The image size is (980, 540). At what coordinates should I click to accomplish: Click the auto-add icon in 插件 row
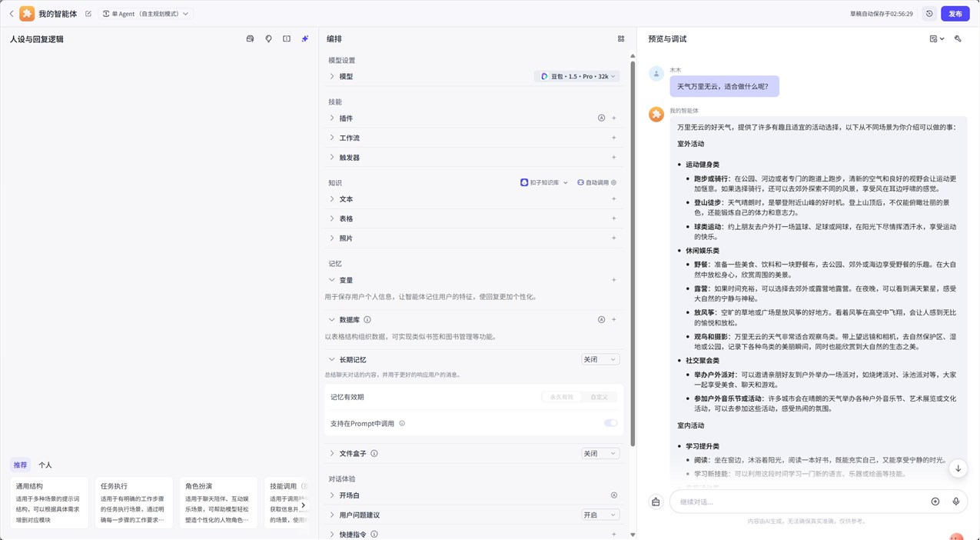click(x=602, y=118)
